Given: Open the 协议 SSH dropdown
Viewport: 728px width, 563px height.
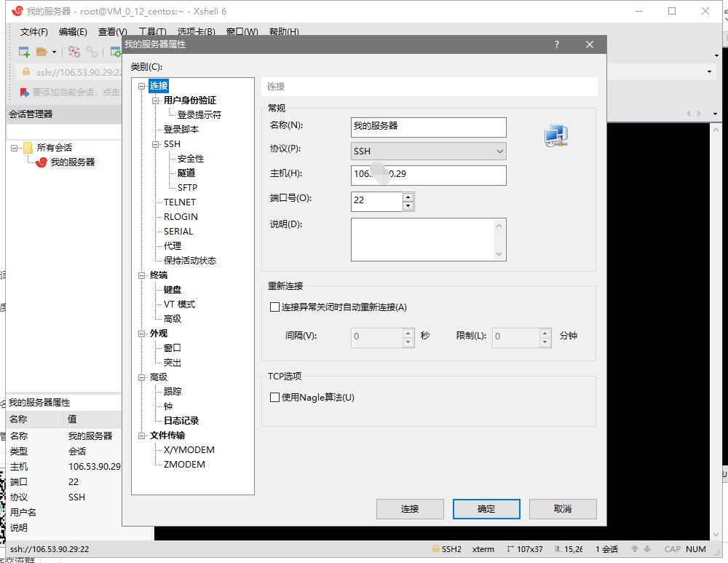Looking at the screenshot, I should click(428, 151).
